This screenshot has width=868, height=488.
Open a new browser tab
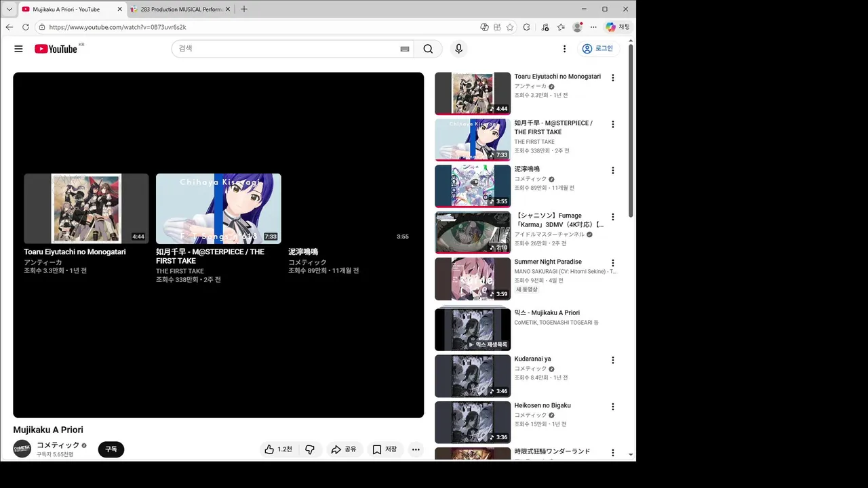coord(244,9)
